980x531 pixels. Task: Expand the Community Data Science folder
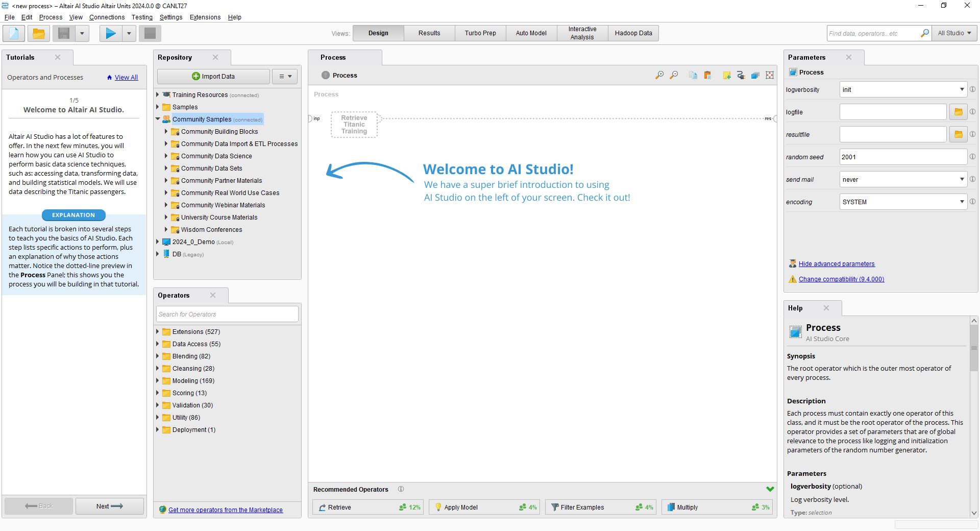pyautogui.click(x=166, y=156)
